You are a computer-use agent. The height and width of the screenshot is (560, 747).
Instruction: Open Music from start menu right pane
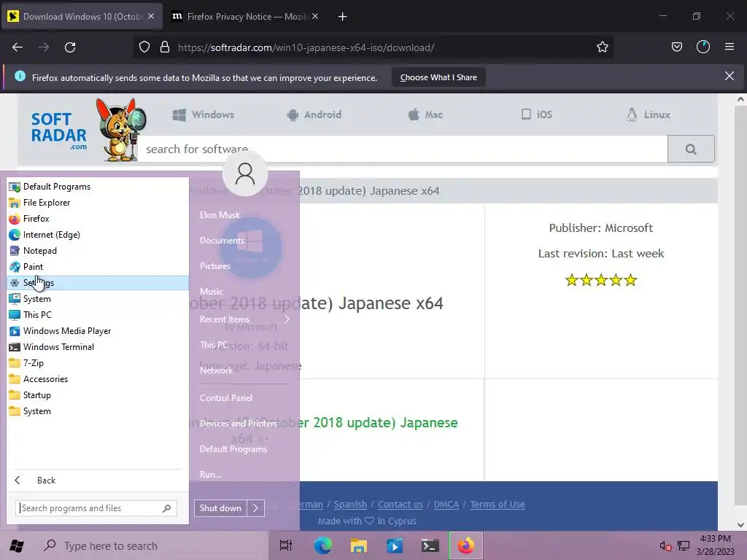(x=212, y=292)
